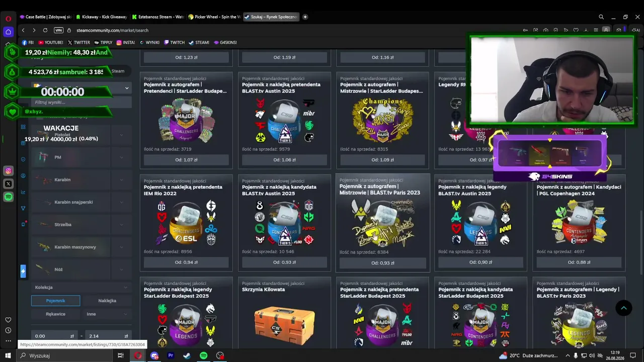Reload the Steam market page
The width and height of the screenshot is (644, 362).
point(45,30)
